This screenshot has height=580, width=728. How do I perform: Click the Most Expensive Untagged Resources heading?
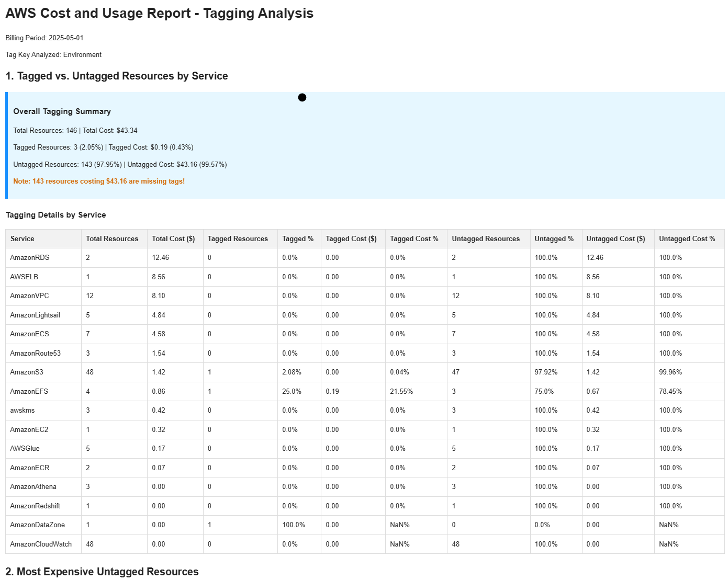pos(102,572)
